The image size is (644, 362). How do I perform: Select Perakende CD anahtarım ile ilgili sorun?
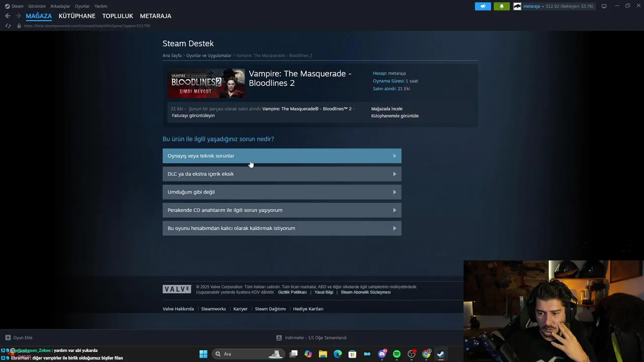click(x=282, y=210)
